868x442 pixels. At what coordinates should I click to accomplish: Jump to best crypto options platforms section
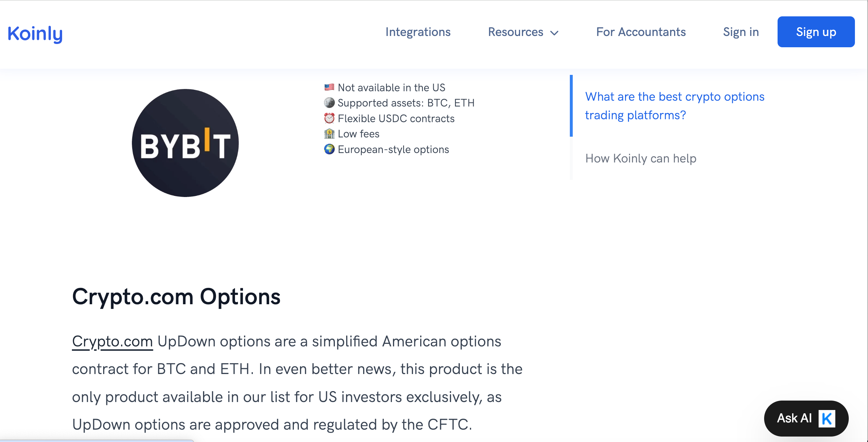674,106
